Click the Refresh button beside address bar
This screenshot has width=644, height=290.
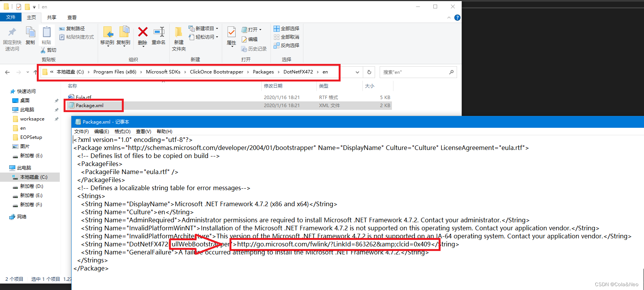tap(369, 72)
